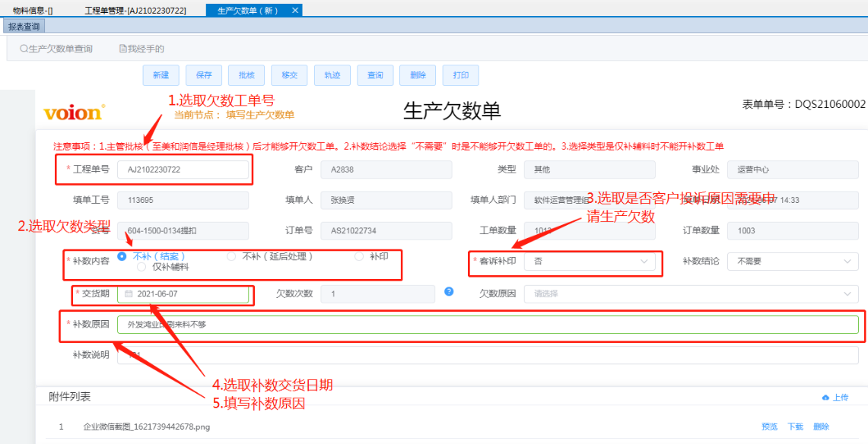
Task: Click the 交货期 date field
Action: pyautogui.click(x=183, y=294)
